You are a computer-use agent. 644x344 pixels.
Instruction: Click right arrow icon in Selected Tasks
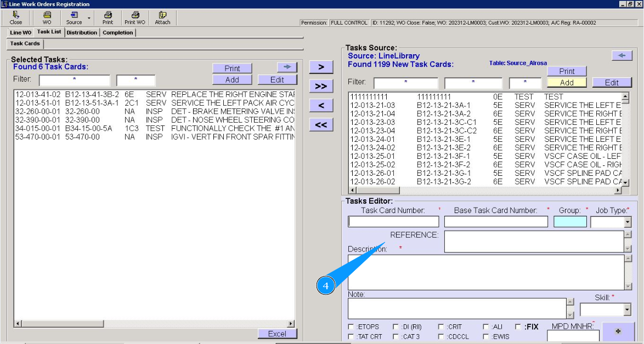287,67
